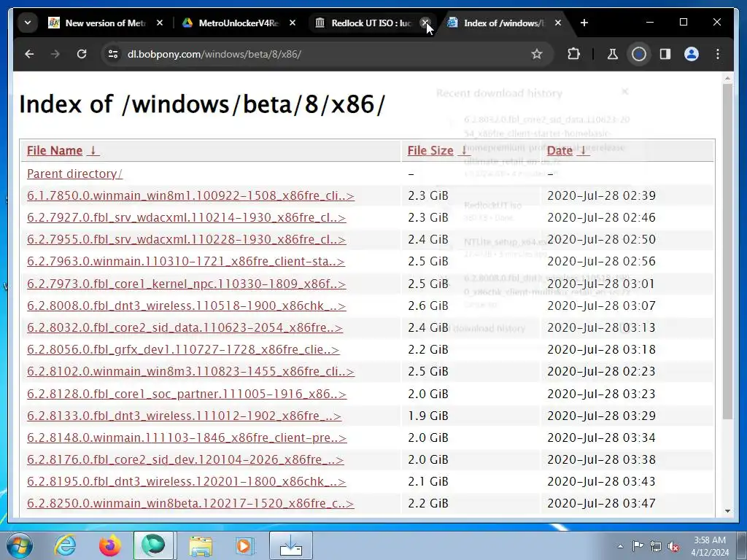
Task: Download 6.2.8102.0 winmain_win8m3 build
Action: (190, 371)
